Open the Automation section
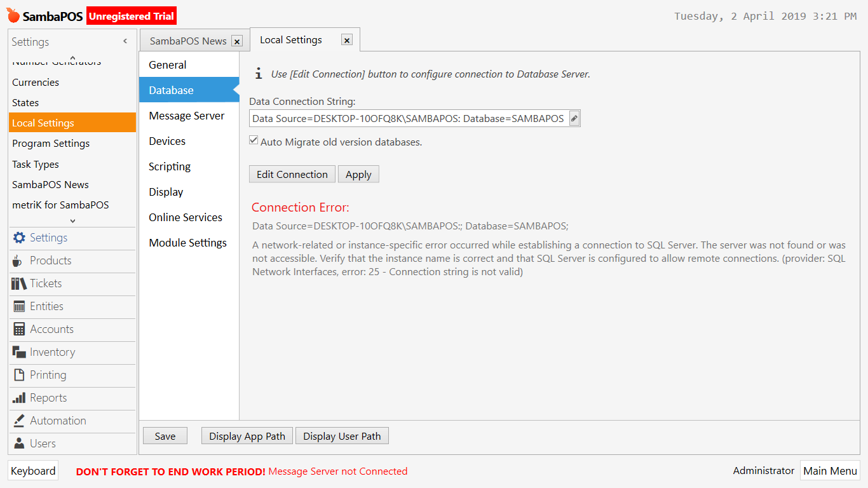The width and height of the screenshot is (868, 488). (x=73, y=421)
